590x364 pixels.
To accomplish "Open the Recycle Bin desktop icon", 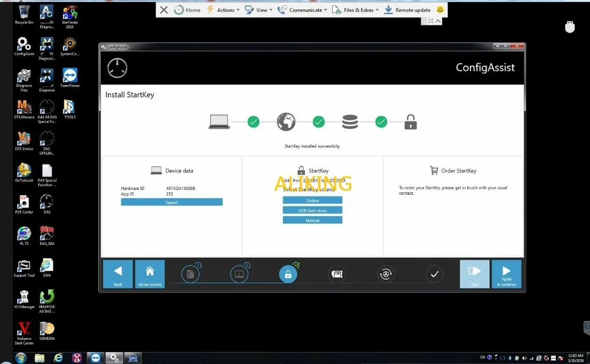I will tap(24, 15).
